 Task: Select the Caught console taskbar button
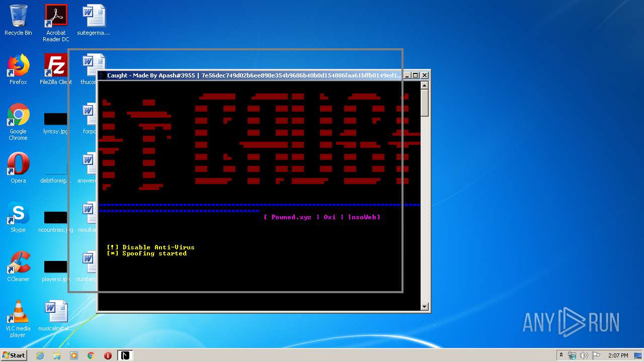click(124, 355)
